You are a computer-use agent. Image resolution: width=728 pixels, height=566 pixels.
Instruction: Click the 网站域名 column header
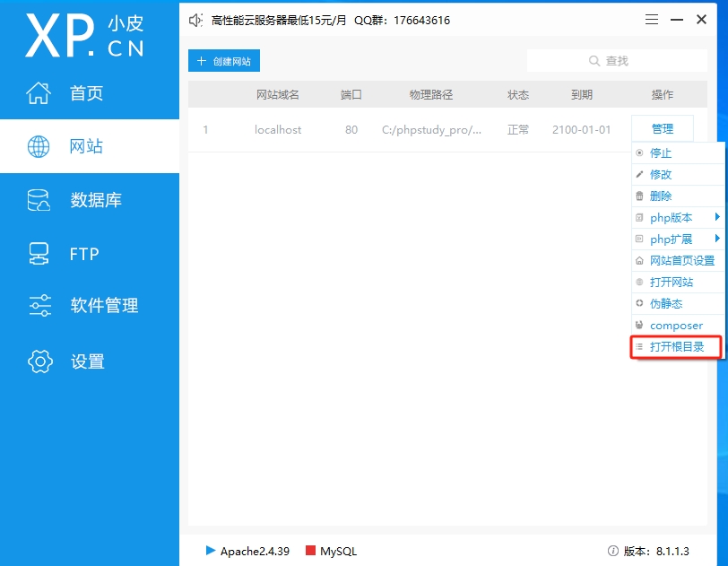coord(278,95)
